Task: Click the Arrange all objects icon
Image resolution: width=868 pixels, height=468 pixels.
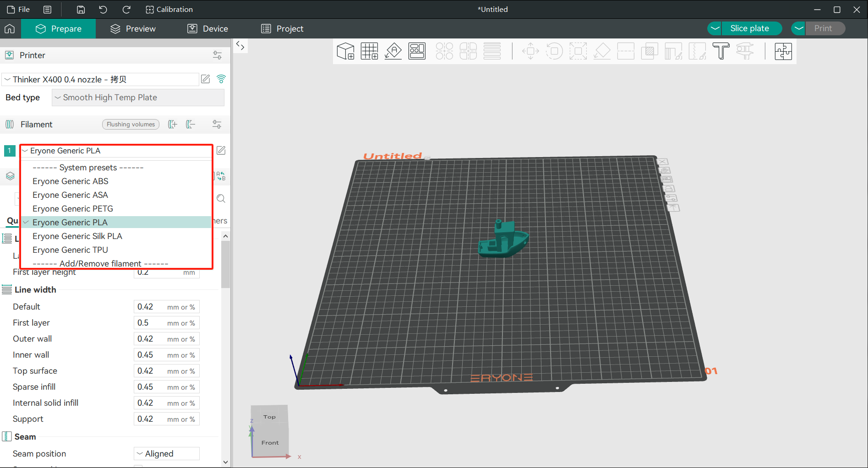Action: tap(417, 51)
